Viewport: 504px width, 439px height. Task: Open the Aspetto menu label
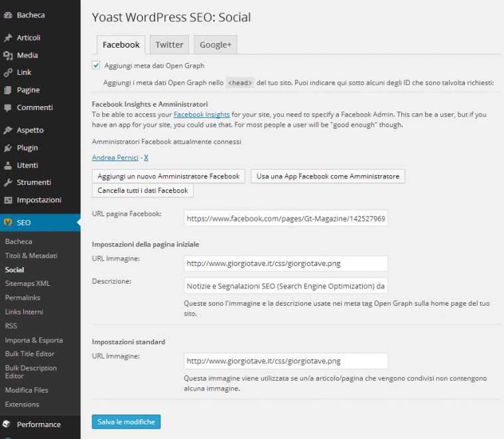pyautogui.click(x=31, y=131)
